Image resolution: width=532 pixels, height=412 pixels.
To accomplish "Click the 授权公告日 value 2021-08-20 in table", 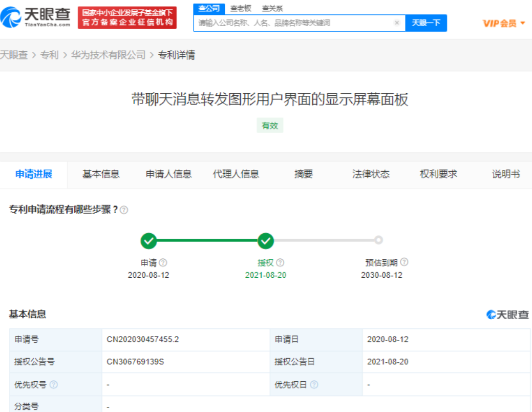I will pyautogui.click(x=388, y=362).
